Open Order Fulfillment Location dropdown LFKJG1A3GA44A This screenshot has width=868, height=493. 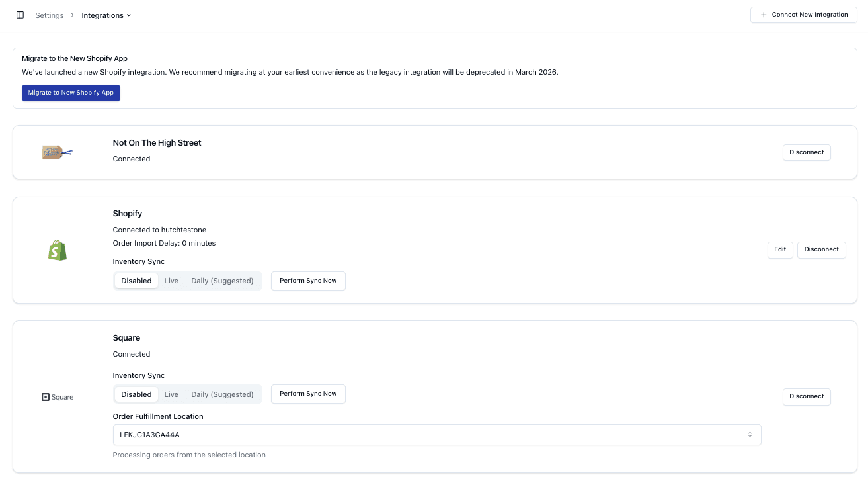[437, 435]
